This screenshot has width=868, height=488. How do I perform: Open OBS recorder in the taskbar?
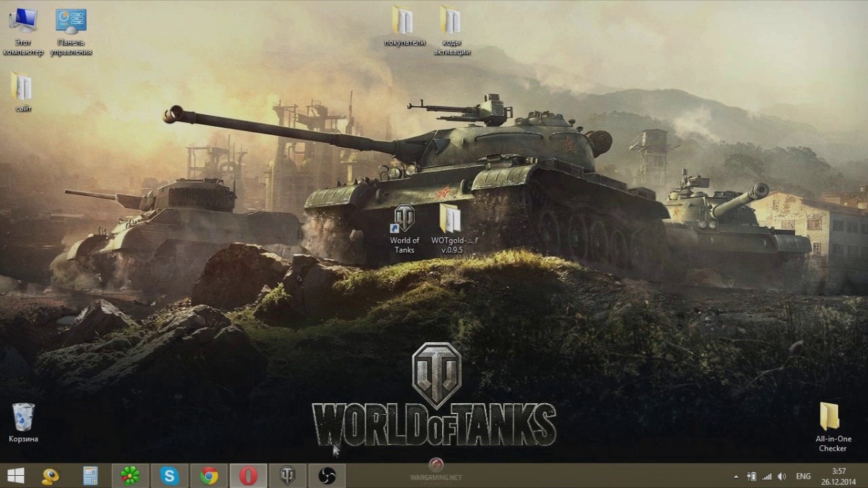click(x=327, y=476)
